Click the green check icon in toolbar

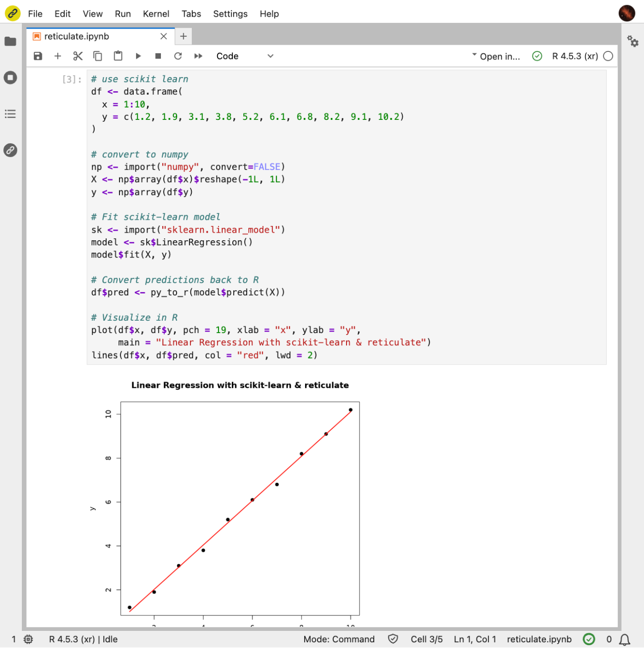[537, 56]
